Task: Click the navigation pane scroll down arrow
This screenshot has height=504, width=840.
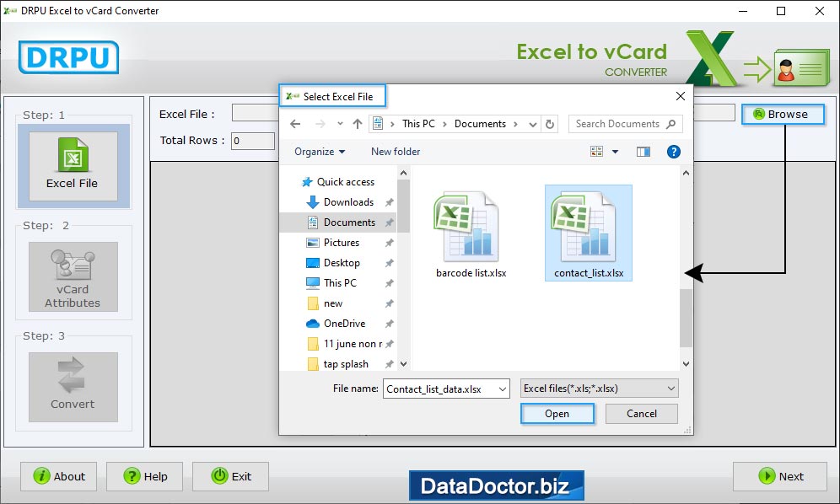Action: point(403,364)
